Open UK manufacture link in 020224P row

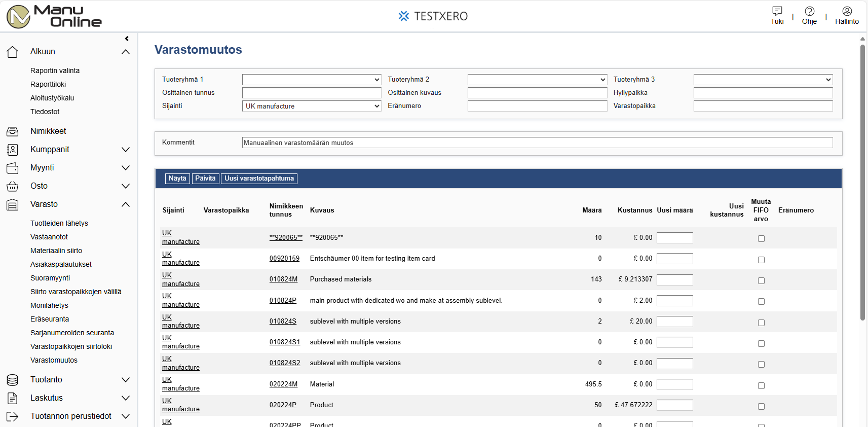coord(180,405)
